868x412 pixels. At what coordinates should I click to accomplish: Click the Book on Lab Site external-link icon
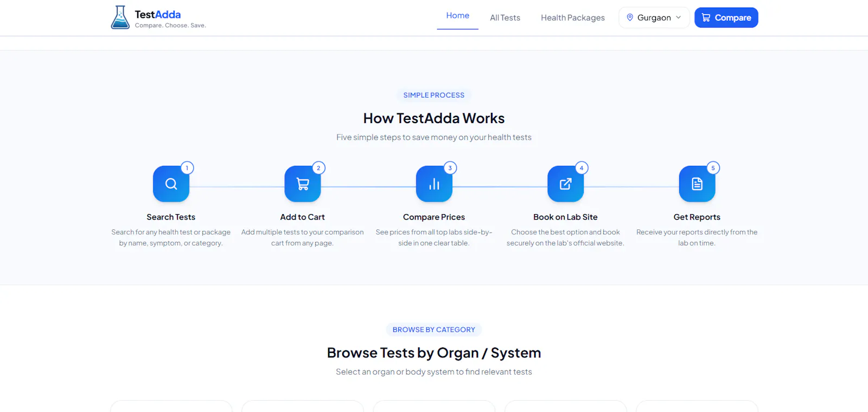click(565, 184)
